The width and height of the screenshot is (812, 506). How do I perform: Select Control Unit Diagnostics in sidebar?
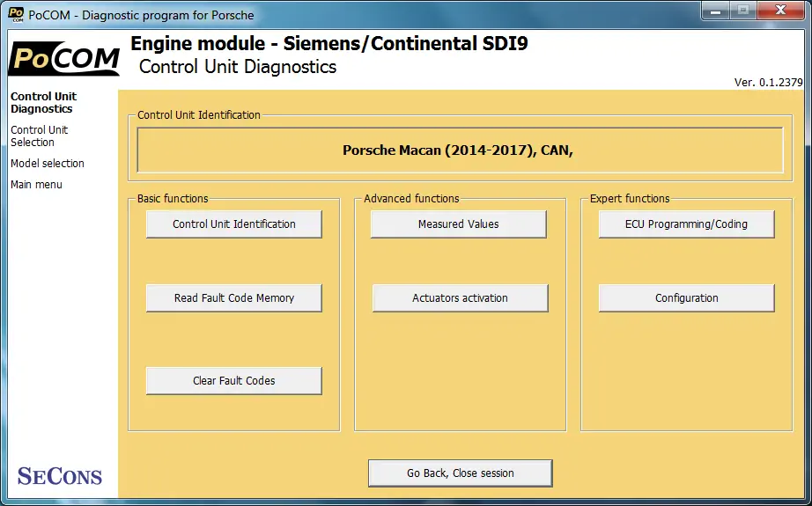tap(43, 102)
